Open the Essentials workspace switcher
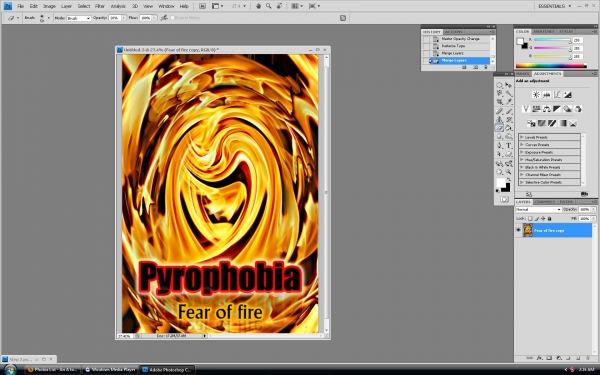Viewport: 600px width, 375px height. pos(554,6)
